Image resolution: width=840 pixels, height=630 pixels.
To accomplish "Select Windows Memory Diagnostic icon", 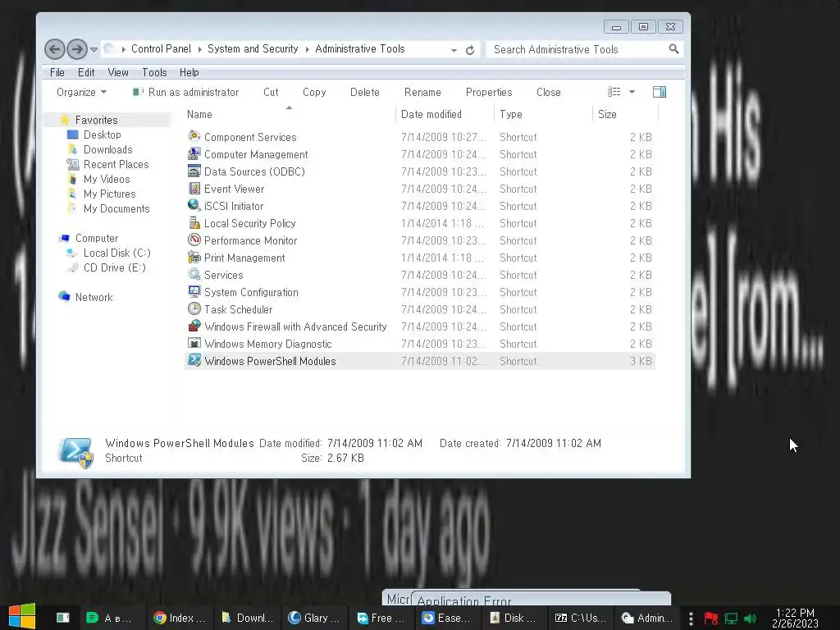I will [194, 344].
